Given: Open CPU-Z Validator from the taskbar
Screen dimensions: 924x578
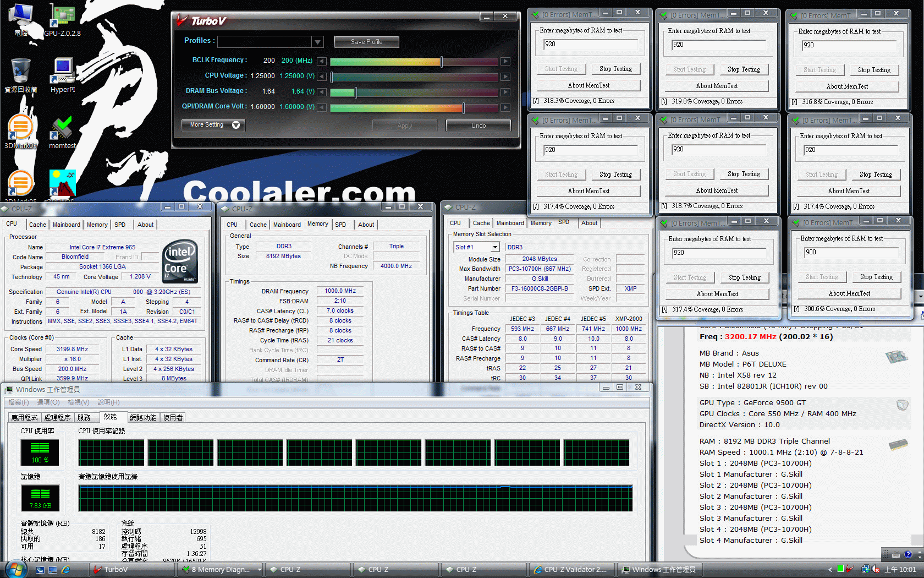Looking at the screenshot, I should (571, 570).
